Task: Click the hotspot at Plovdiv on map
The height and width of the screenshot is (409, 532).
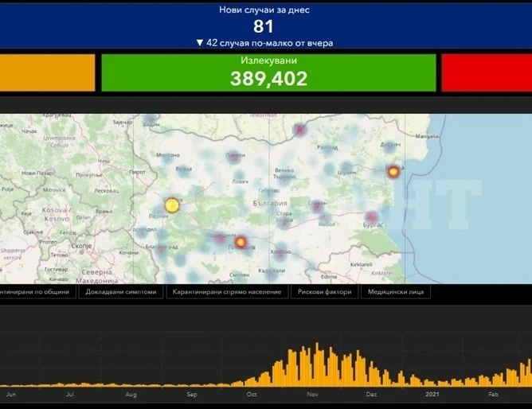Action: click(241, 242)
